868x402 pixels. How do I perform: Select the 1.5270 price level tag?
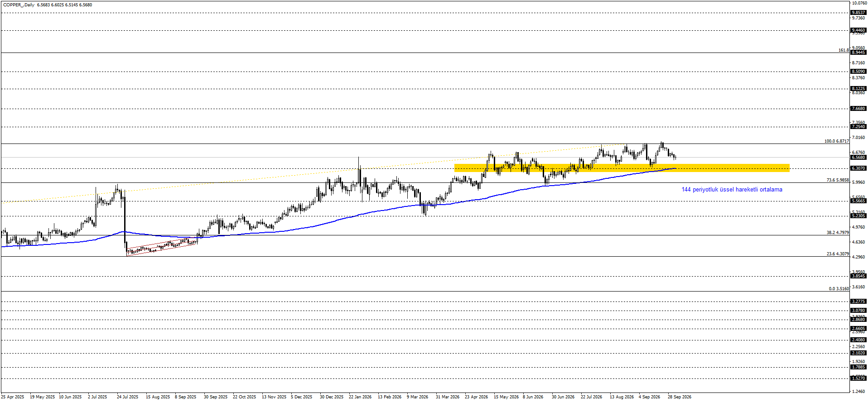pyautogui.click(x=858, y=378)
